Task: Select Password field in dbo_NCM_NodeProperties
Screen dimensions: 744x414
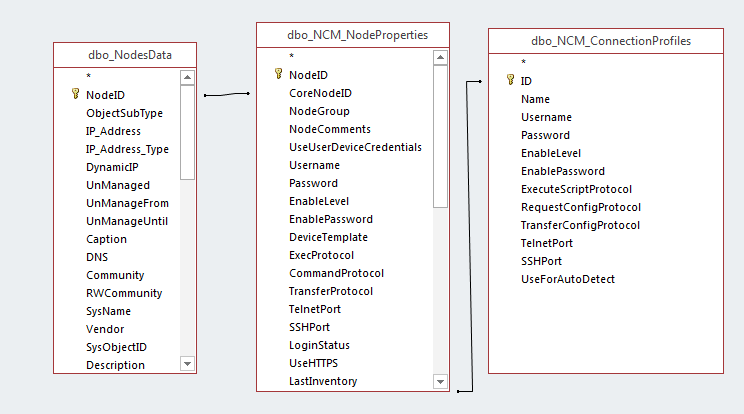Action: pos(313,184)
